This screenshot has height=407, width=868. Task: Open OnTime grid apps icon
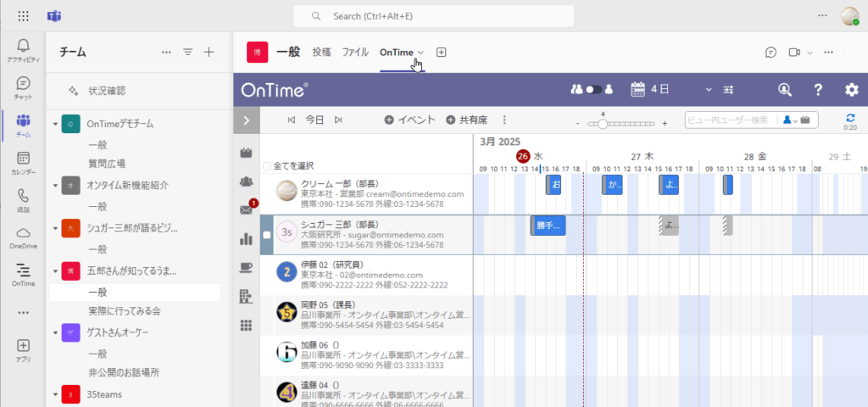247,325
